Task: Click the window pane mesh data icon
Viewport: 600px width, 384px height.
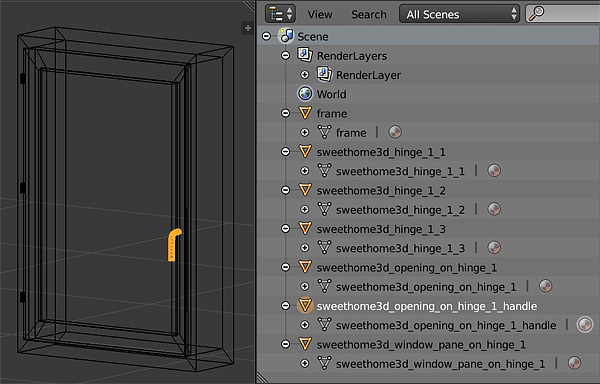Action: (324, 363)
